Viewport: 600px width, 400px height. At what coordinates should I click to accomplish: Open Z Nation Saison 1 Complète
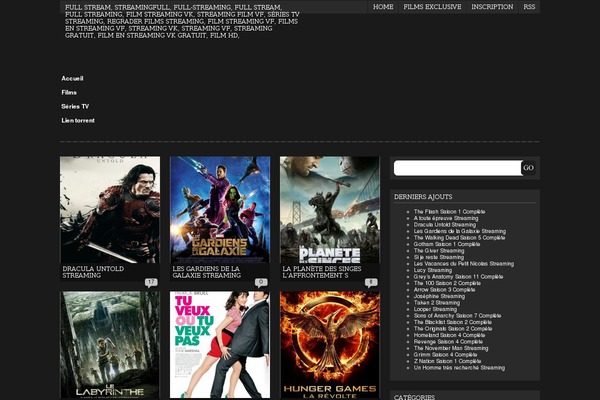(447, 361)
